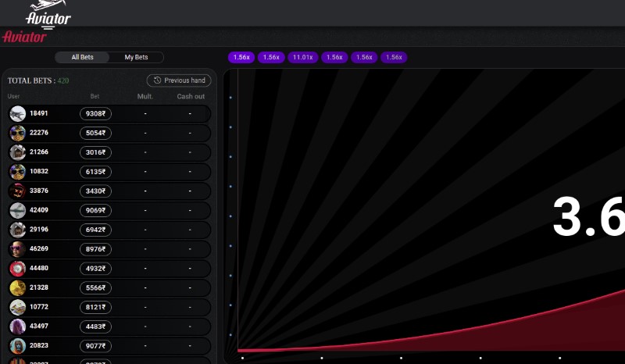Screen dimensions: 625x364
Task: Click the 9077₹ bet amount
Action: (95, 346)
